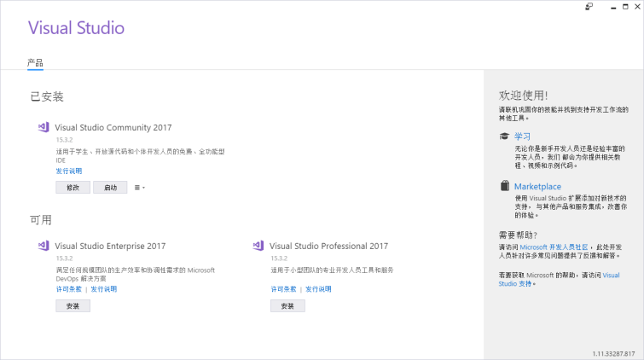Click the Visual Studio Professional 2017 title
Image resolution: width=644 pixels, height=360 pixels.
click(328, 246)
